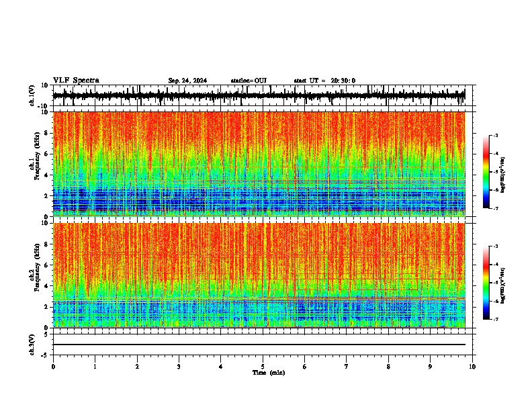Click the "ch.3(V)" axis label

32,345
